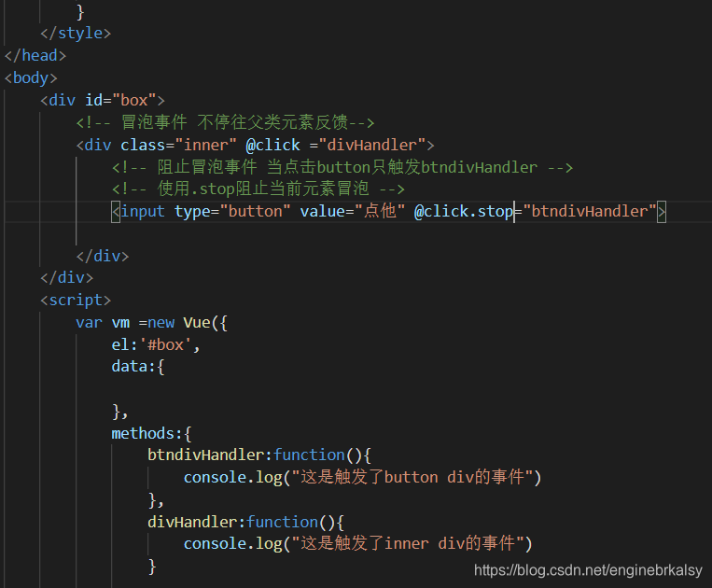Select the type="button" attribute
This screenshot has width=712, height=588.
(232, 212)
